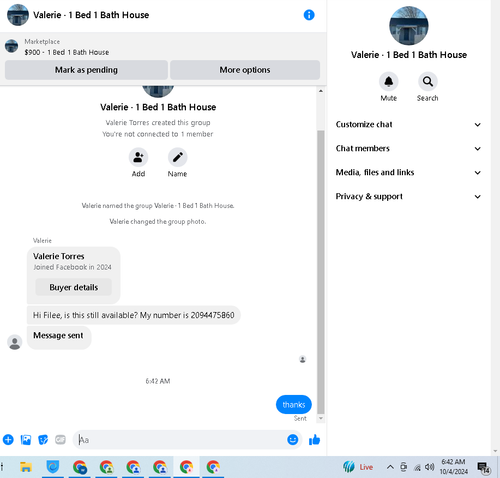Open the notification center with 14 notifications
This screenshot has width=500, height=478.
click(483, 468)
